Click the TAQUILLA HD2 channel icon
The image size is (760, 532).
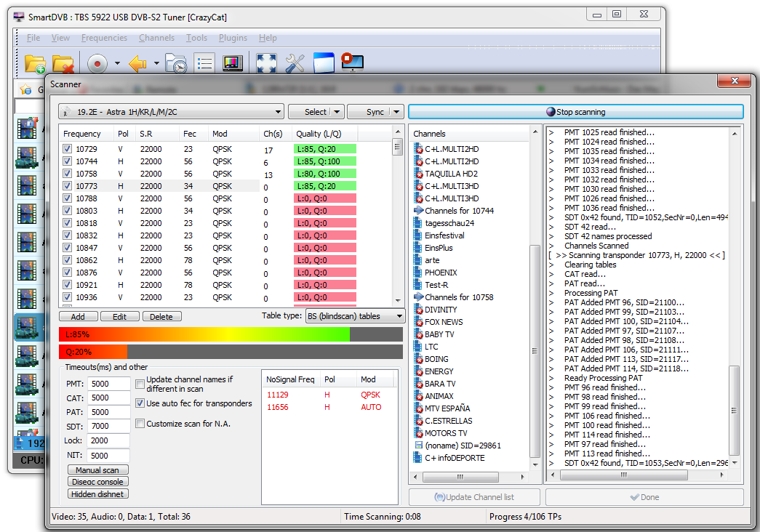point(418,174)
